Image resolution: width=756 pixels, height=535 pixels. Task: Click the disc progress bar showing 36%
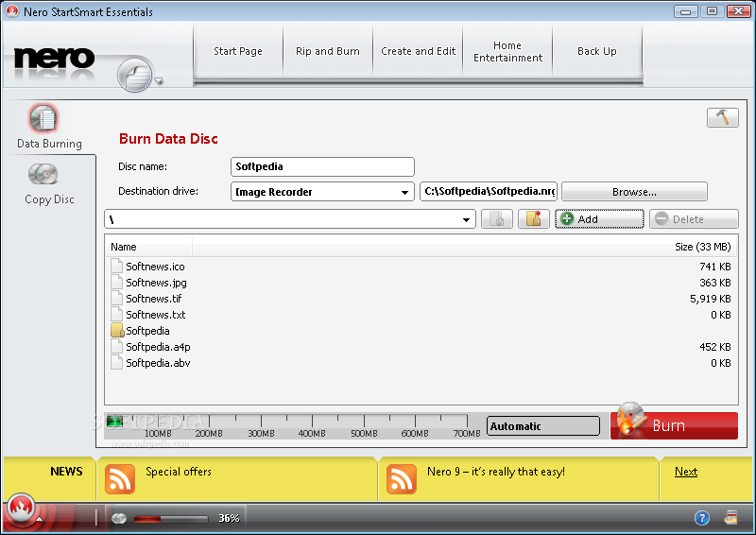(170, 518)
